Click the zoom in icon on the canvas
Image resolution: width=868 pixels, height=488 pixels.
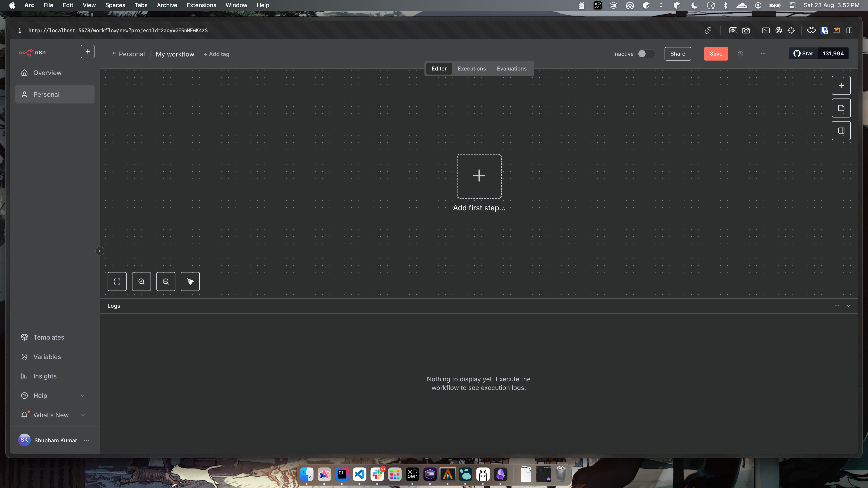(x=141, y=281)
